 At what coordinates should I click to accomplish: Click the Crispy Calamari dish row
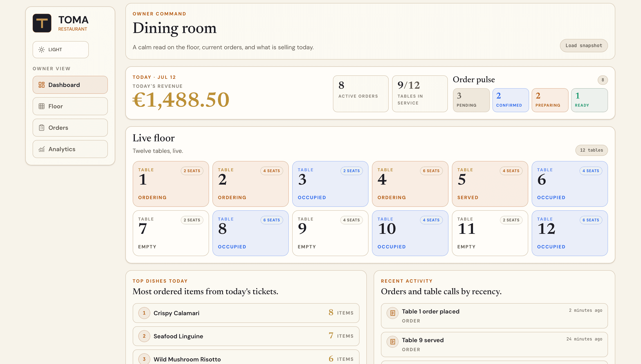pos(246,313)
